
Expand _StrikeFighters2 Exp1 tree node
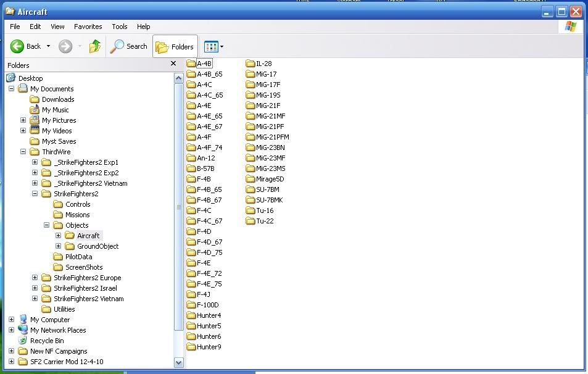pos(35,162)
